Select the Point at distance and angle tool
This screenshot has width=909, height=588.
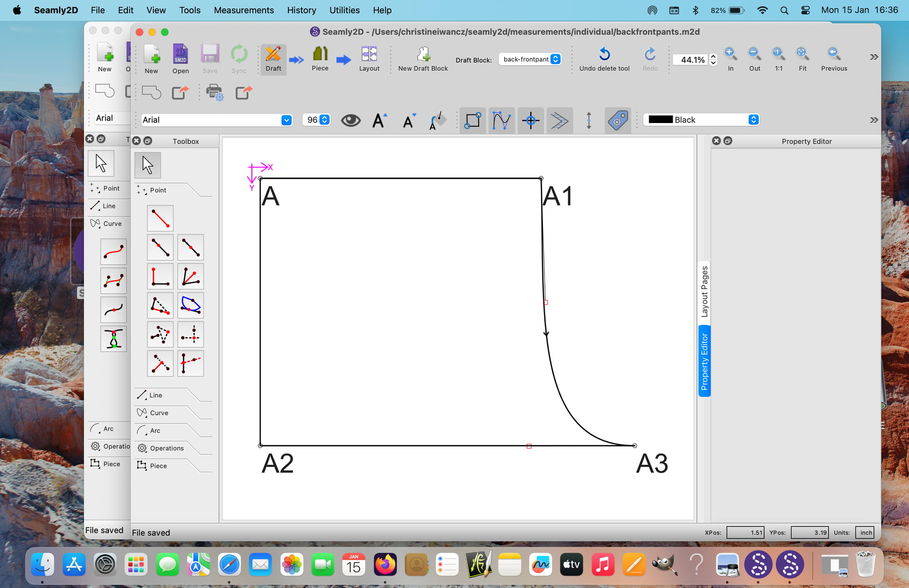point(160,218)
